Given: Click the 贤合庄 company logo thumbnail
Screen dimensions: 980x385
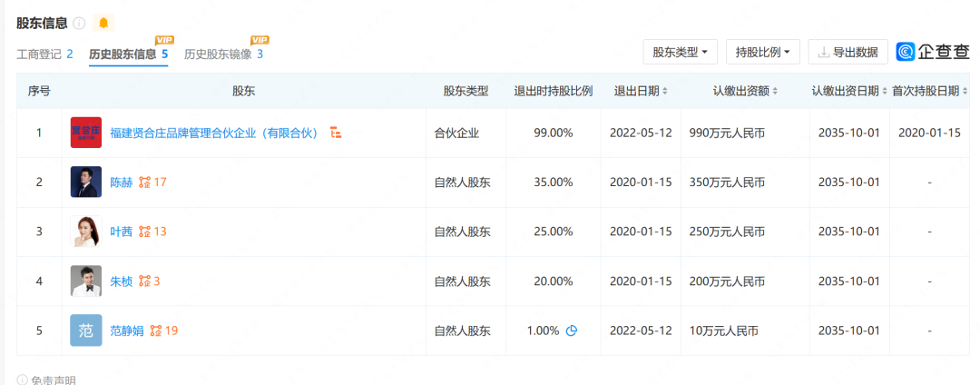Looking at the screenshot, I should click(x=85, y=133).
